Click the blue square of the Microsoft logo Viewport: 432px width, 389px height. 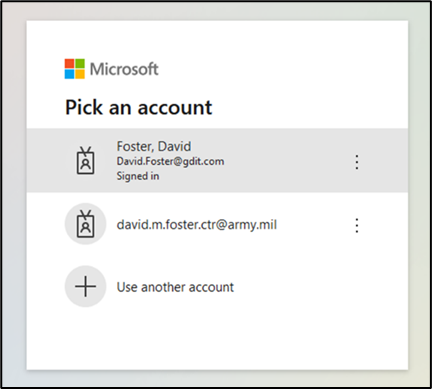[69, 74]
